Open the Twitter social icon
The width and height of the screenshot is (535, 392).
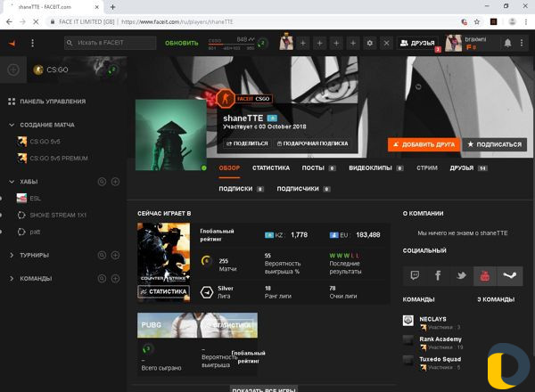pyautogui.click(x=461, y=275)
